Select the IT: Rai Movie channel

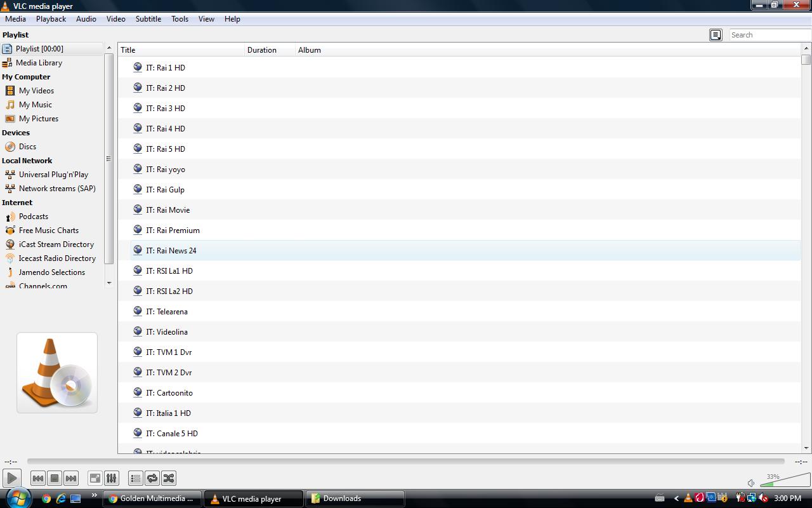(167, 210)
